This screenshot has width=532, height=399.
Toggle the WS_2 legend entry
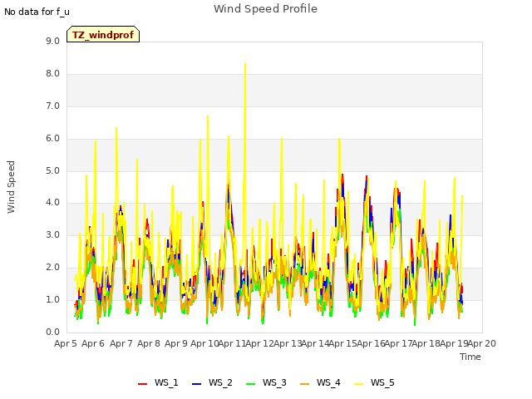(x=212, y=382)
